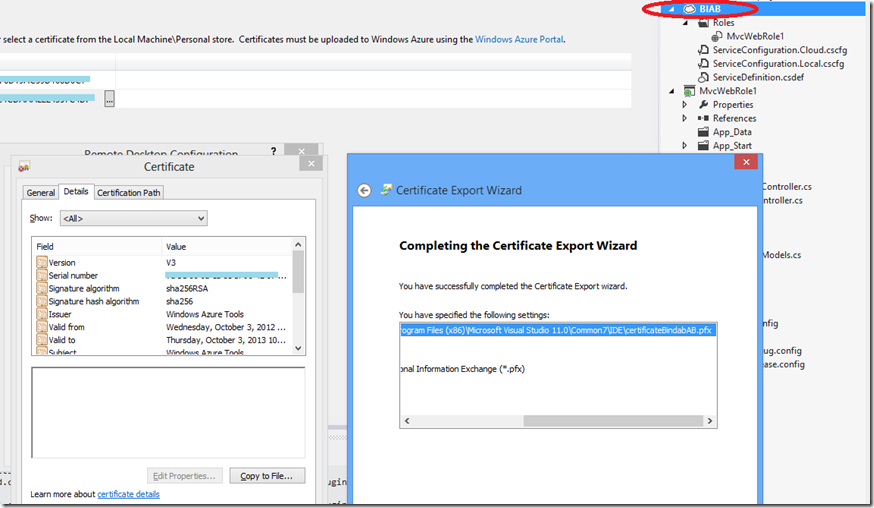The width and height of the screenshot is (874, 508).
Task: Open the Windows Azure Portal link
Action: point(519,40)
